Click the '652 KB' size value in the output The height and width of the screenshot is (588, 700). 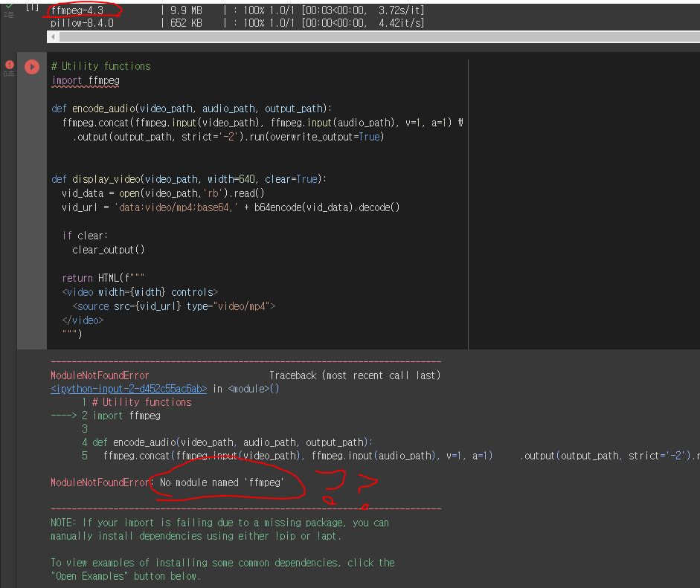[x=186, y=23]
